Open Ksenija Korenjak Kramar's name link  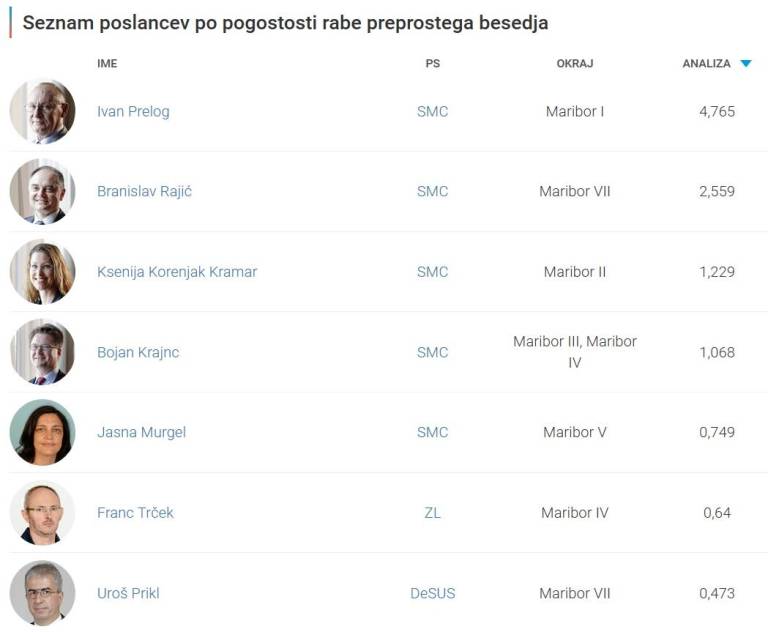point(177,272)
